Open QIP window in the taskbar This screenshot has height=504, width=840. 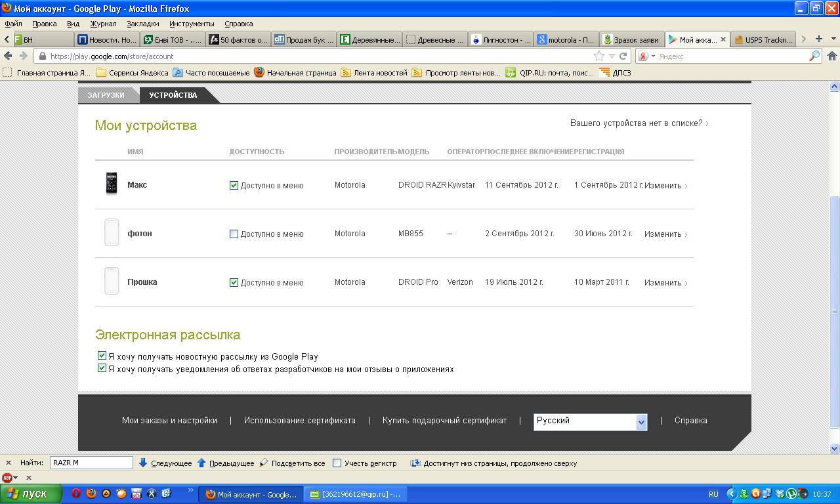(356, 494)
